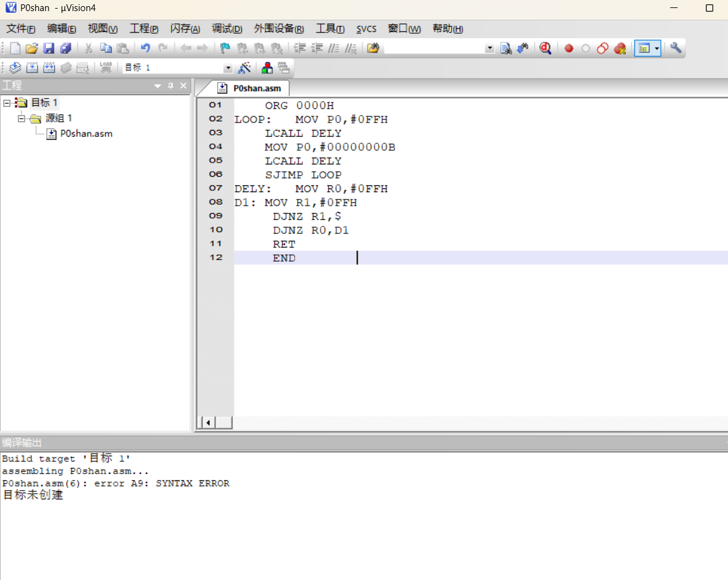Open Manage Components colored blocks icon
The image size is (728, 580).
coord(267,68)
